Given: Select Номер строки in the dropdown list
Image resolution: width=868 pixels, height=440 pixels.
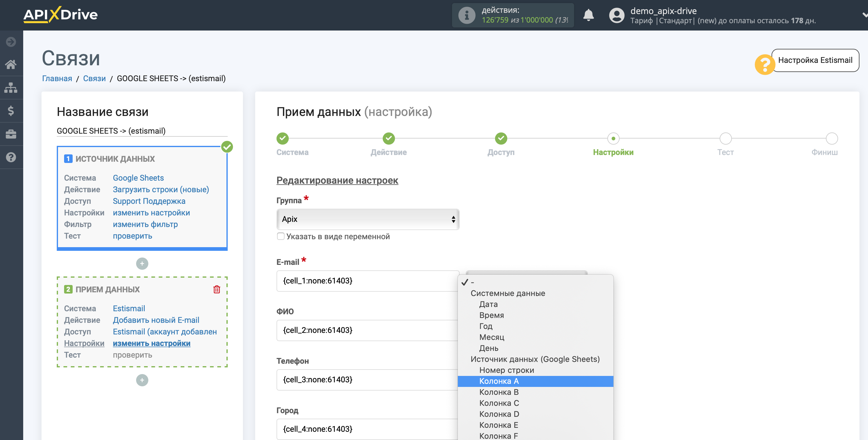Looking at the screenshot, I should click(x=535, y=370).
